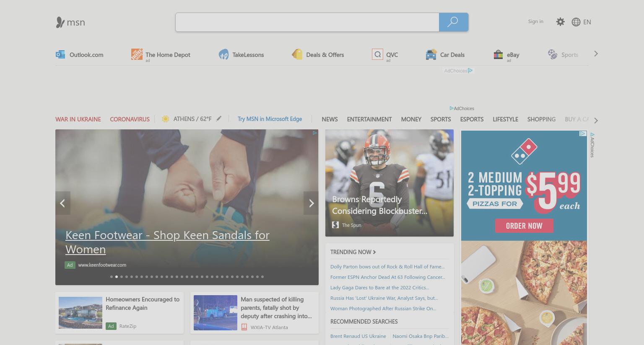
Task: Click Order Now on Domino's ad
Action: (x=524, y=226)
